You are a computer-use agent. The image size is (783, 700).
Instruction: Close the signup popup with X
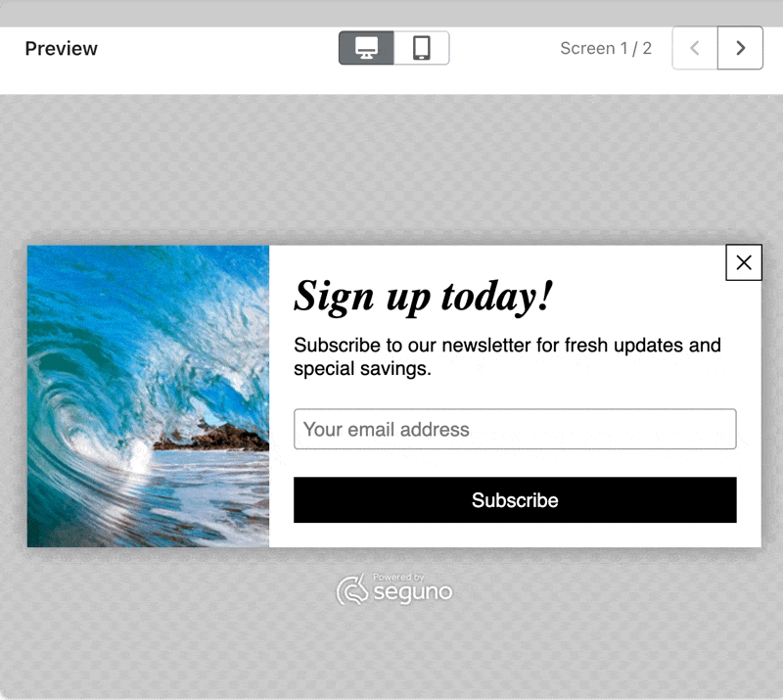(744, 262)
